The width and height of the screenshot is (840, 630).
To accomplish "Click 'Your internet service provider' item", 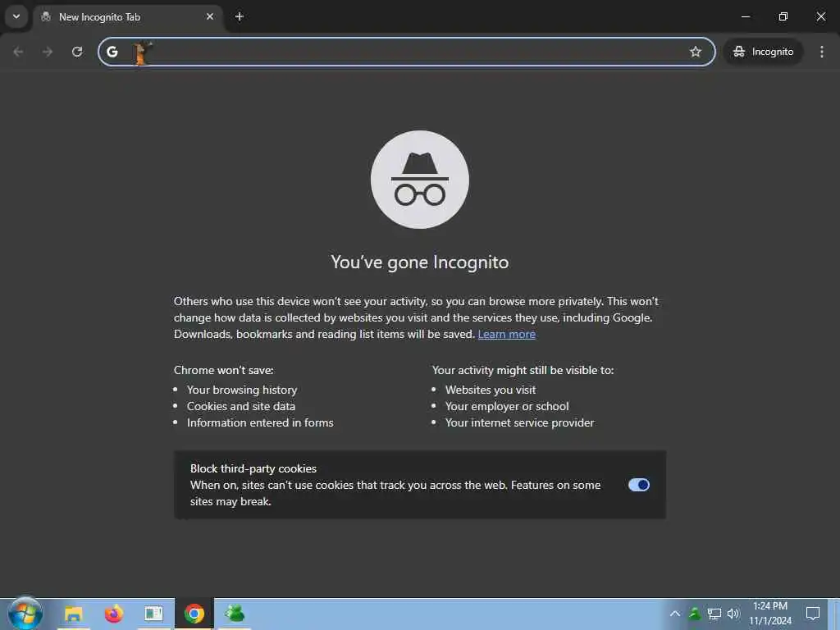I will (x=519, y=422).
